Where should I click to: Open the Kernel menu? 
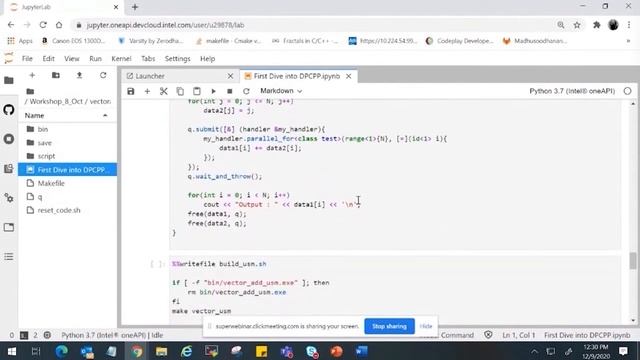(x=121, y=59)
